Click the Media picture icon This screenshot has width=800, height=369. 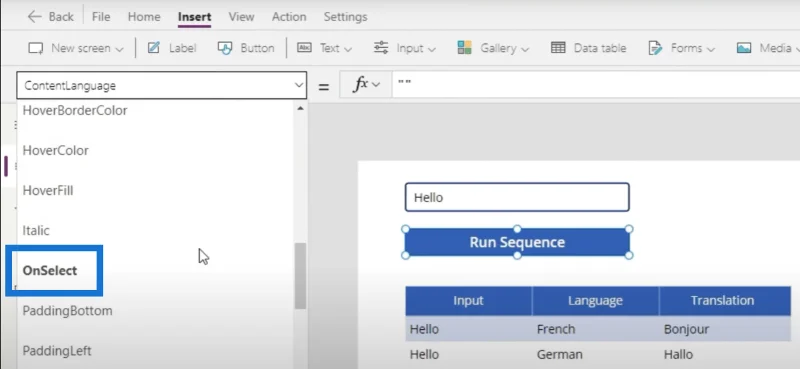[x=744, y=48]
